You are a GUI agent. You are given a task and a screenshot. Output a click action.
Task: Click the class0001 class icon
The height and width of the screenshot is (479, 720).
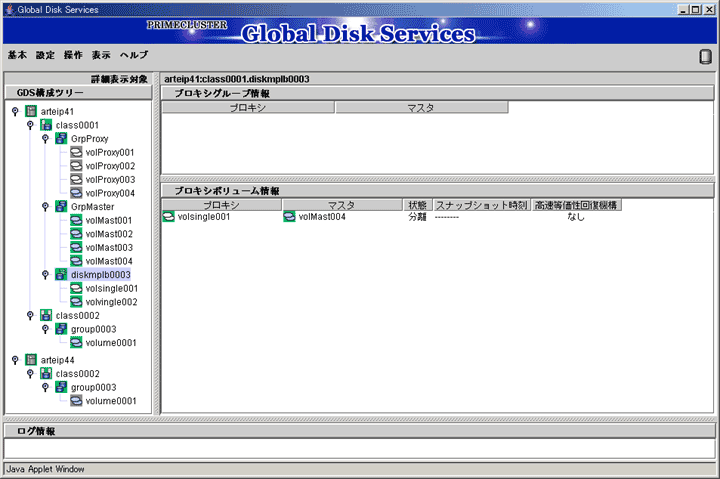[46, 125]
